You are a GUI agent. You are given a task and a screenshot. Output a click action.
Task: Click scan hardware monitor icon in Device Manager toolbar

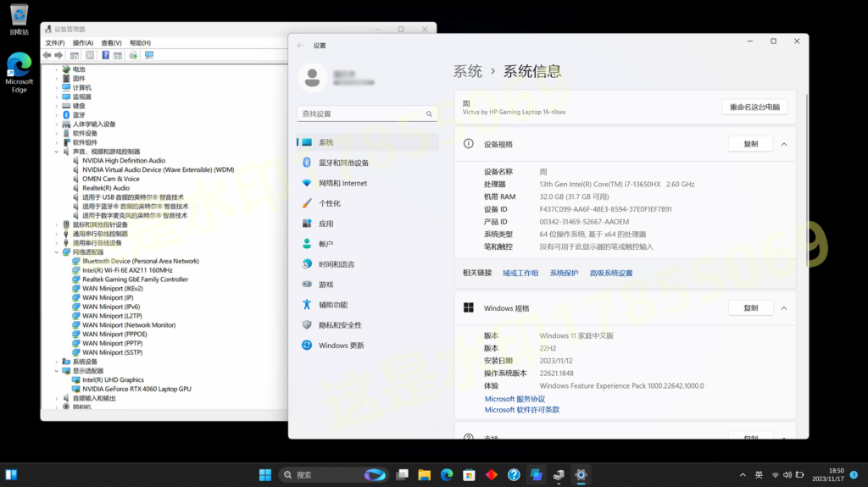tap(149, 55)
